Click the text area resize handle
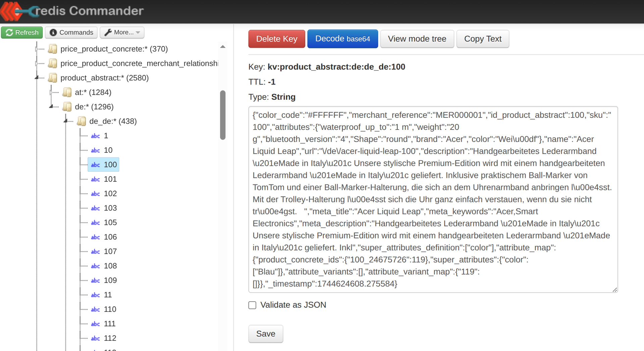The image size is (644, 351). coord(614,290)
